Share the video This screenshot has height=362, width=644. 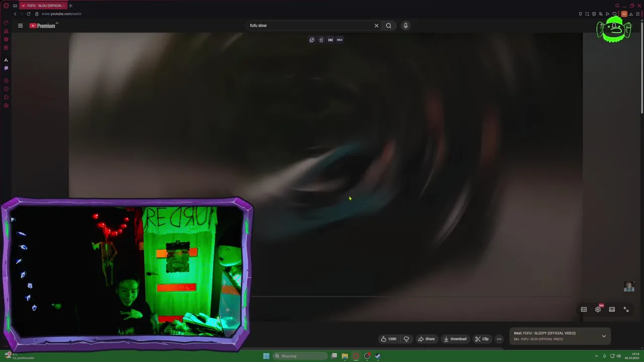click(427, 339)
